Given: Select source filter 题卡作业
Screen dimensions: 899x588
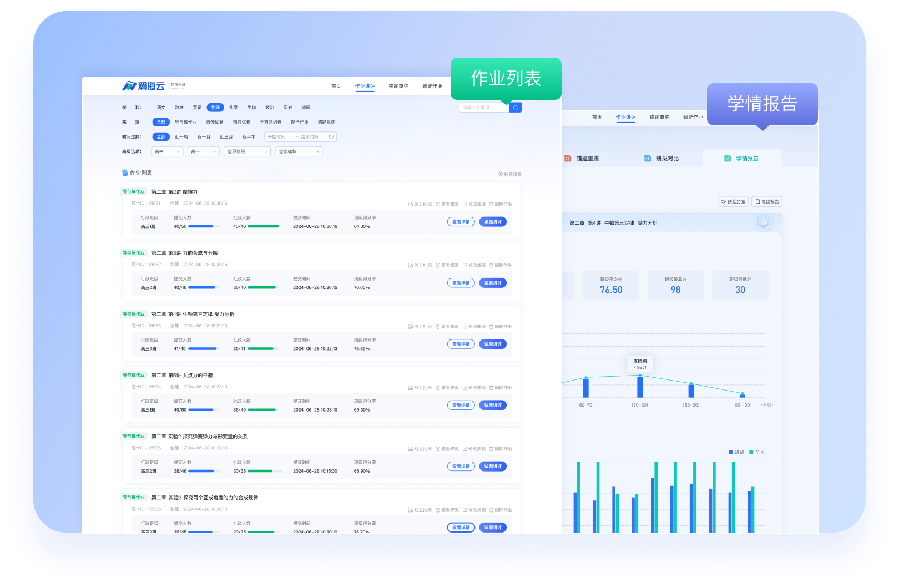Looking at the screenshot, I should pos(300,122).
